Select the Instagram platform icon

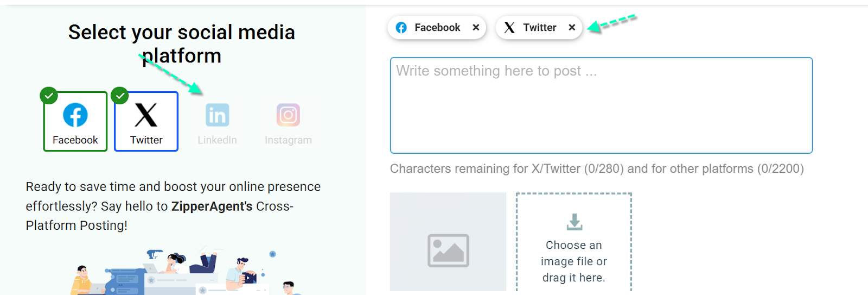[288, 115]
